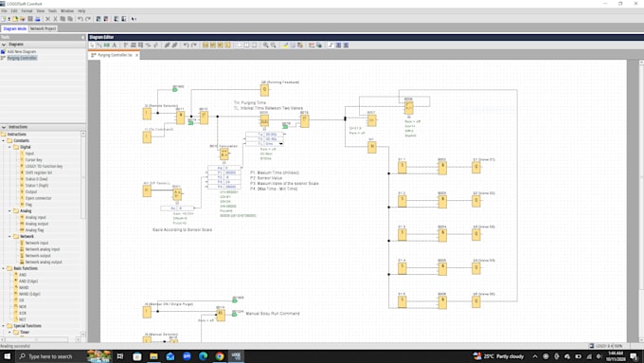
Task: Click Zoom In magnifier in Diagram Editor toolbar
Action: [266, 45]
